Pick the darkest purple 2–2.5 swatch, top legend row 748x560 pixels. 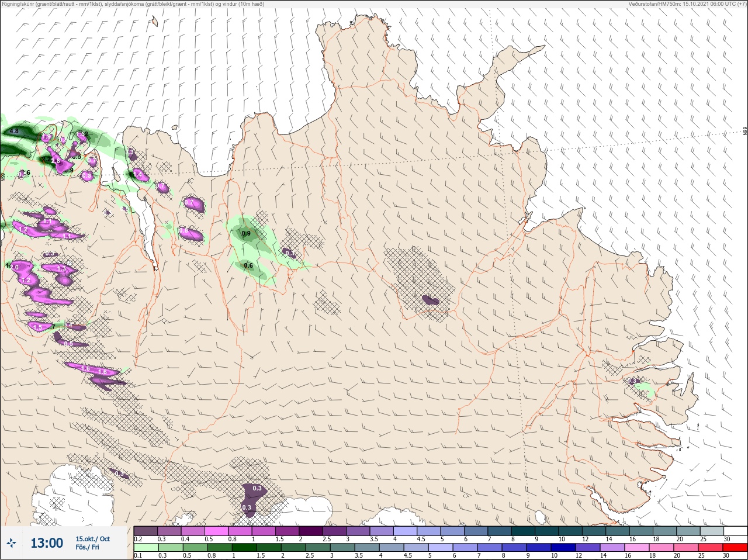coord(311,531)
